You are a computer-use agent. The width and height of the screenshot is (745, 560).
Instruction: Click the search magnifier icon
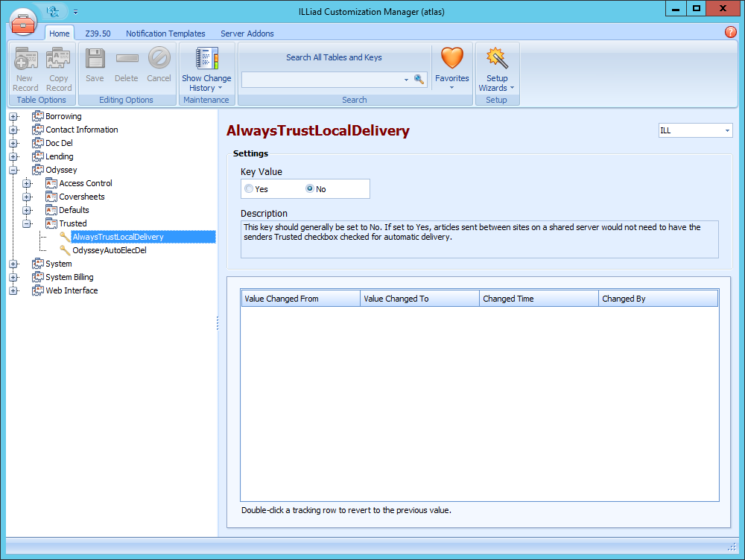point(419,79)
